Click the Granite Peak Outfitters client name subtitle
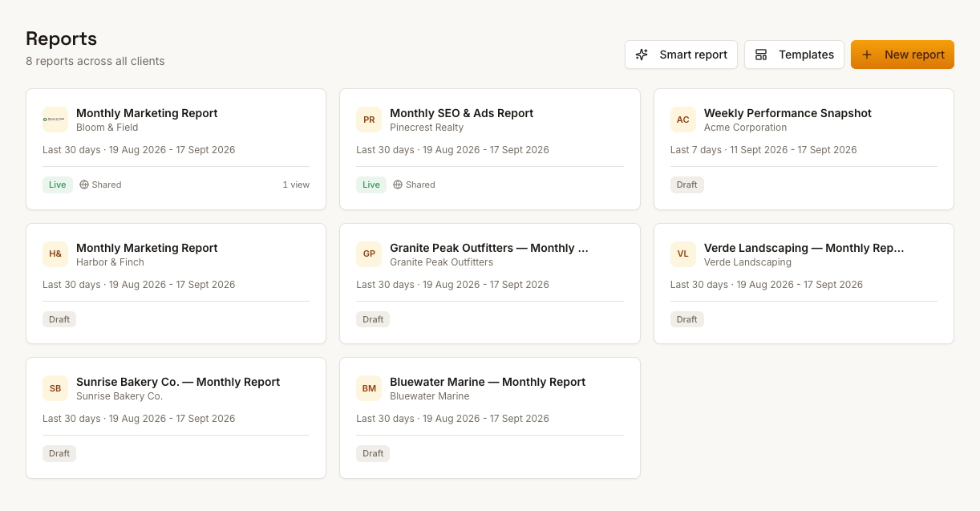This screenshot has width=980, height=511. [x=441, y=262]
